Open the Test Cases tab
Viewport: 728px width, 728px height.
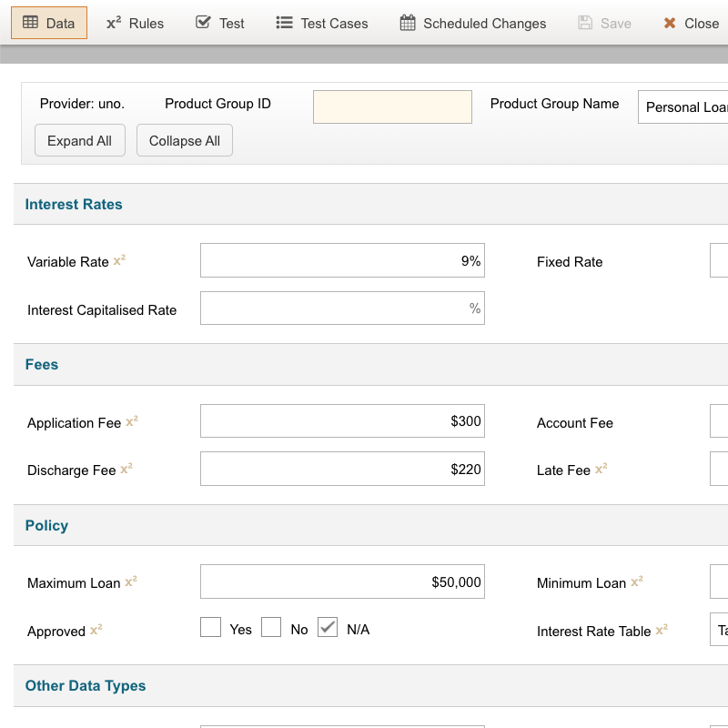(322, 23)
